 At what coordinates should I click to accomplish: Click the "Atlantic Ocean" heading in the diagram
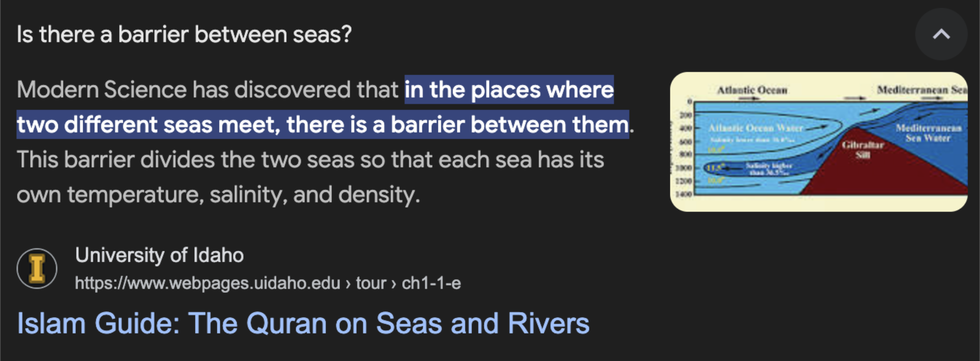752,90
